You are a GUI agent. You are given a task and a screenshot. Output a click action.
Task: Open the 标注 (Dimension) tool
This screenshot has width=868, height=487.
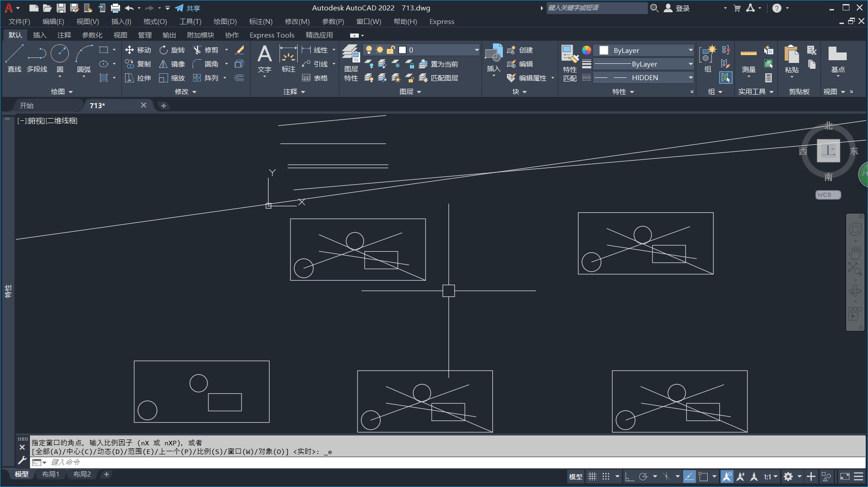(288, 59)
